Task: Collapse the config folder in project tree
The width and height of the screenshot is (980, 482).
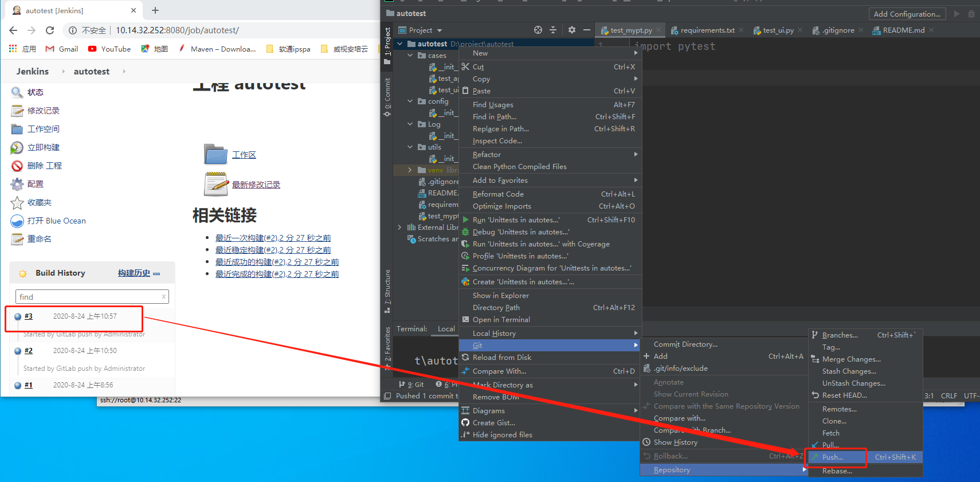Action: [x=410, y=101]
